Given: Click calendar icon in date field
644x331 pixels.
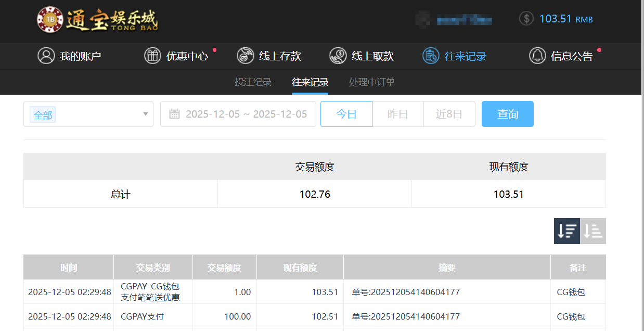Looking at the screenshot, I should tap(174, 114).
